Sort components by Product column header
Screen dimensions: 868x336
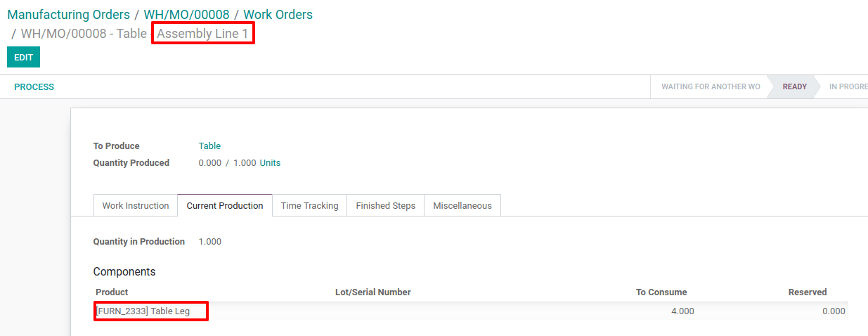click(112, 292)
